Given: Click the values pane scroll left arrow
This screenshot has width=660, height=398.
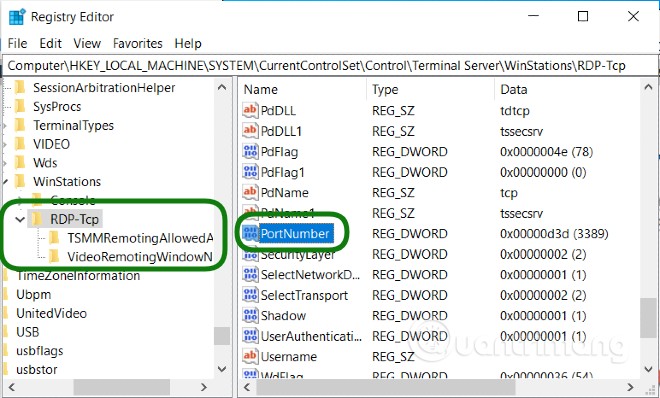Looking at the screenshot, I should click(247, 387).
